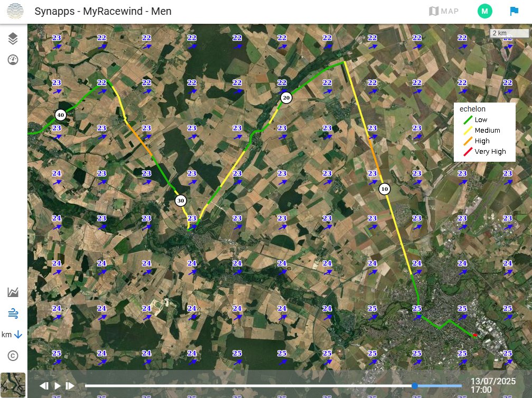The width and height of the screenshot is (532, 398).
Task: Click the Low echelon legend entry
Action: 475,119
